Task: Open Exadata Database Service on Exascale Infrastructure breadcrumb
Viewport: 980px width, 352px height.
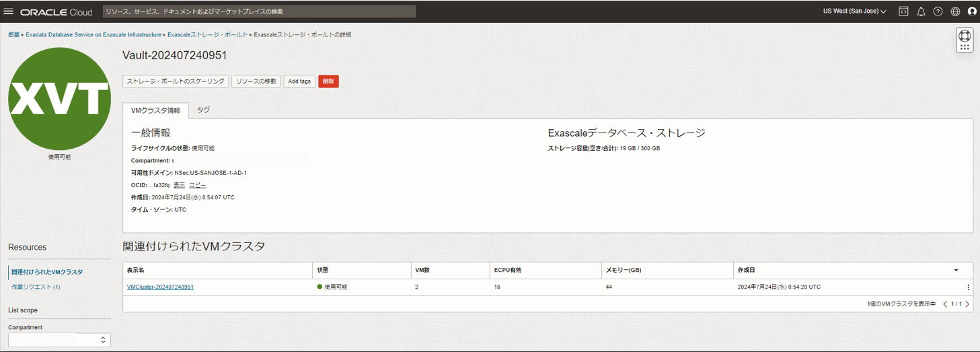Action: pyautogui.click(x=93, y=34)
